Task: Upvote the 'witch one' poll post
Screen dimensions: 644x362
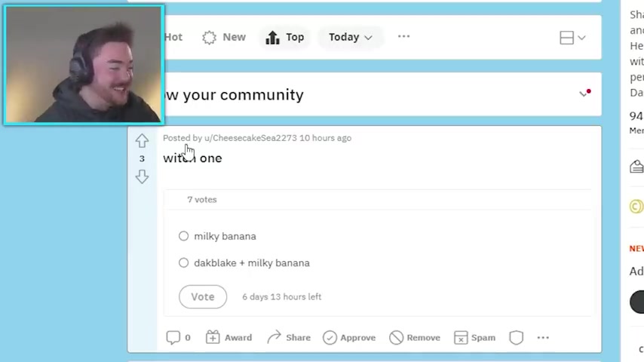Action: coord(142,141)
